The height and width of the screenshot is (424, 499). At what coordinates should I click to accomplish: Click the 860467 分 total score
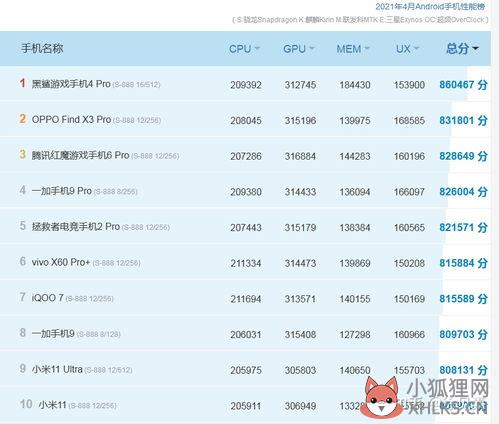point(463,85)
